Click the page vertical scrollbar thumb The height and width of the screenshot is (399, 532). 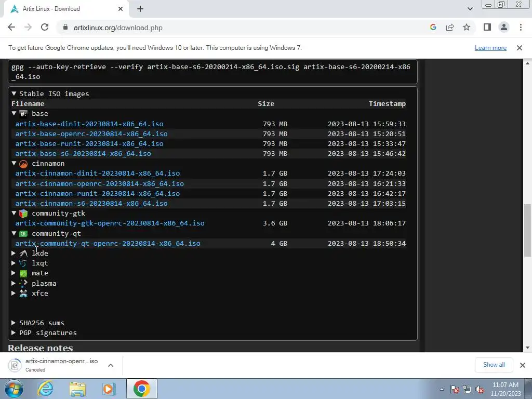(527, 230)
